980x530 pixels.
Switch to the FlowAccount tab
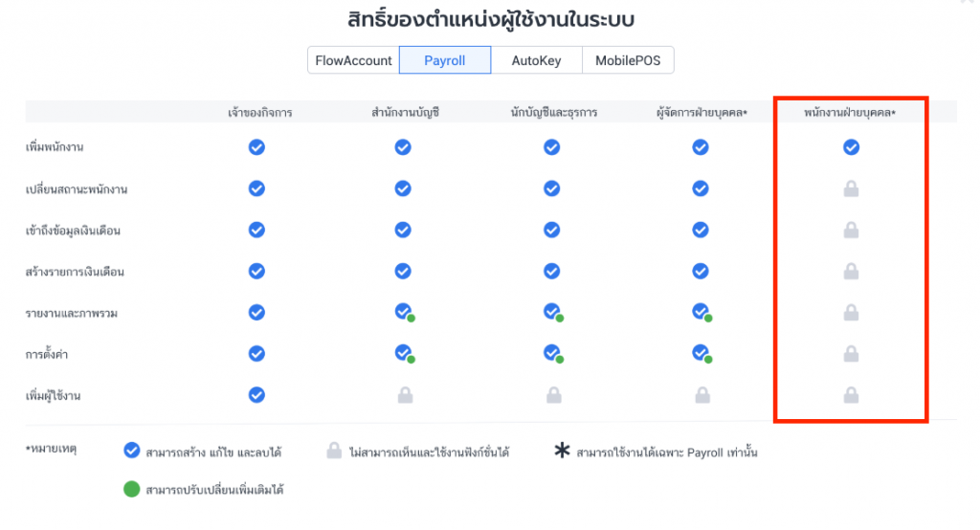(354, 60)
